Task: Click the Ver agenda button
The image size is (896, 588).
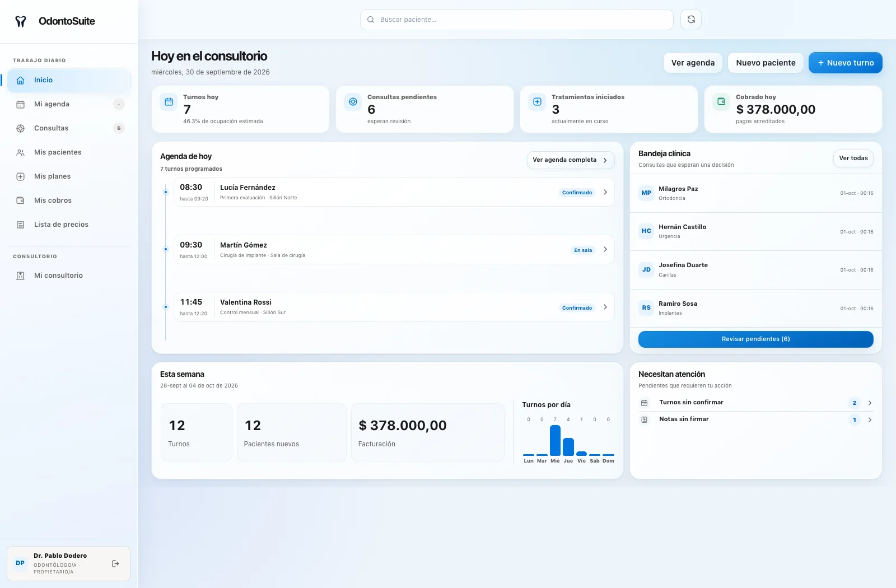Action: pyautogui.click(x=693, y=63)
